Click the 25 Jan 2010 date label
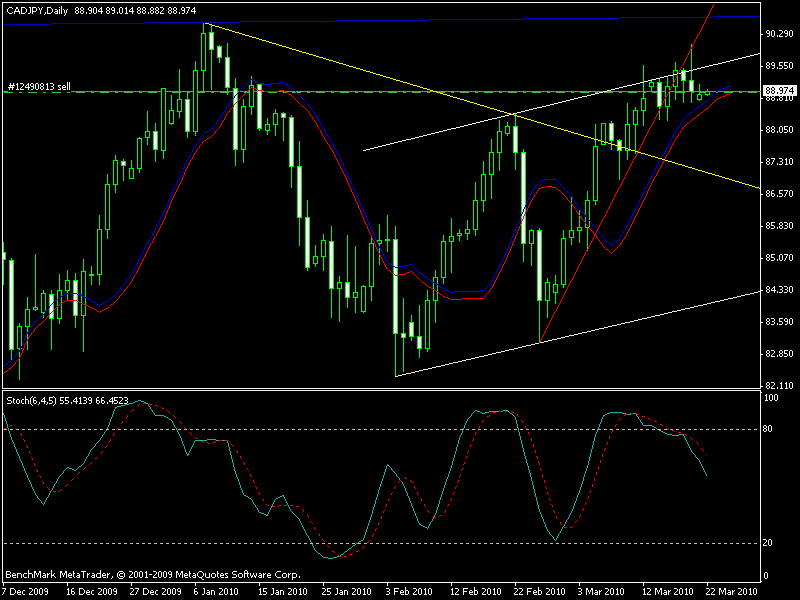Image resolution: width=800 pixels, height=600 pixels. pos(346,592)
